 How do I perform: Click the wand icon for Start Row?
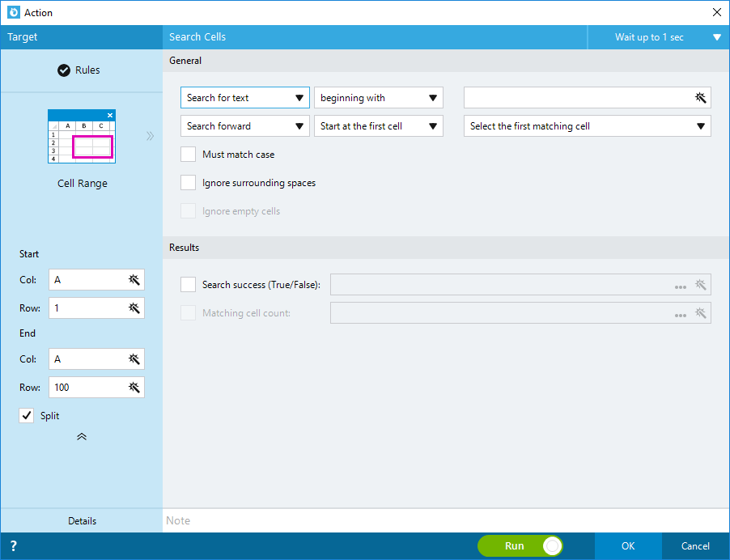tap(134, 308)
